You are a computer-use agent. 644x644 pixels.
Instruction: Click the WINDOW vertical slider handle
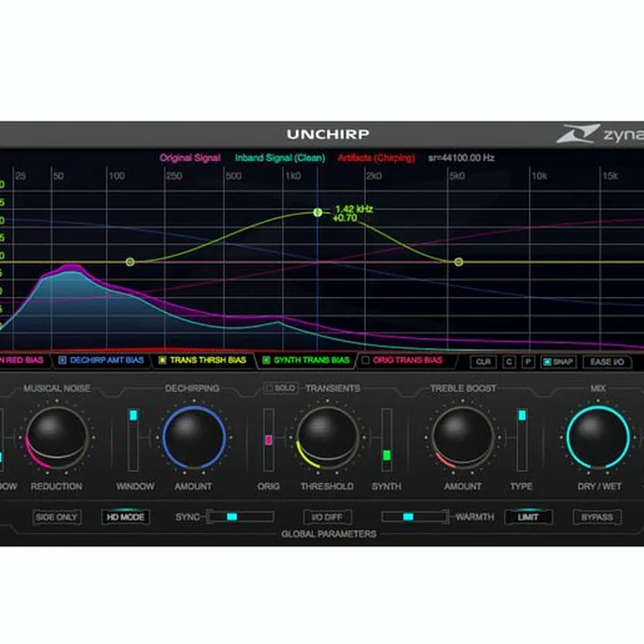pyautogui.click(x=133, y=415)
